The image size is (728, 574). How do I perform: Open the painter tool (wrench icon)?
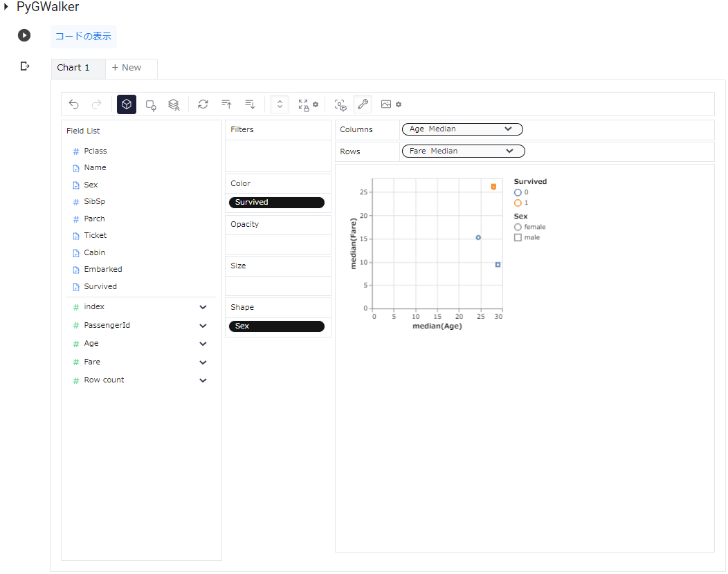pyautogui.click(x=363, y=104)
